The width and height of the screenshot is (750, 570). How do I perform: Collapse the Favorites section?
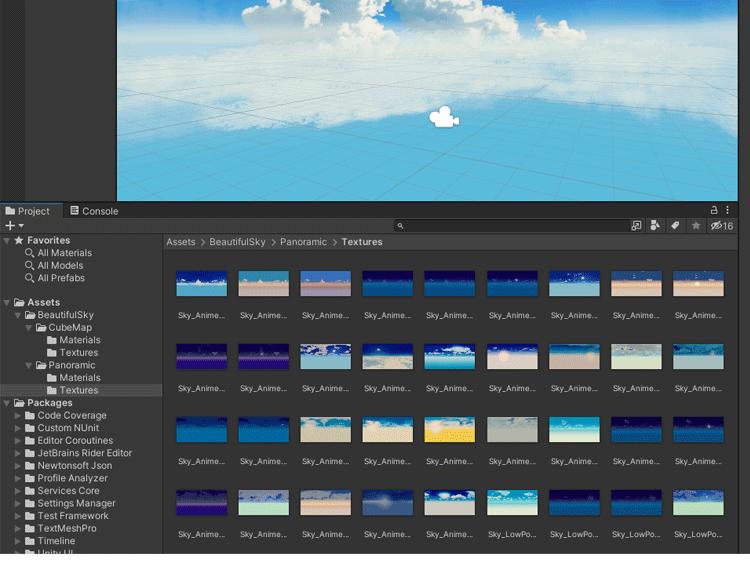(x=7, y=241)
